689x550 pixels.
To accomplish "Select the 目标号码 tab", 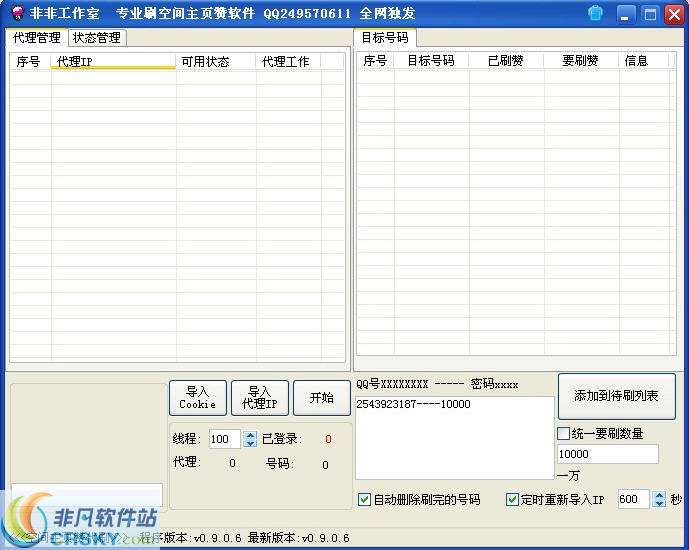I will click(x=385, y=38).
